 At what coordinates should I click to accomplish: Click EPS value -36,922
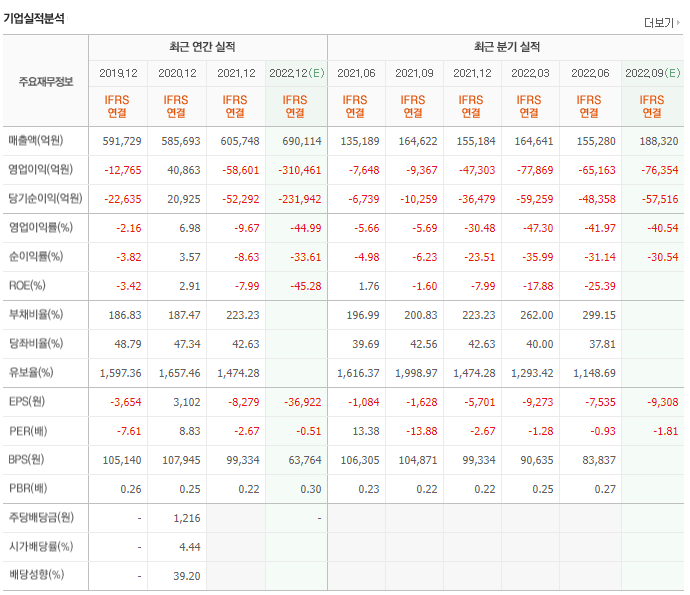[x=303, y=402]
